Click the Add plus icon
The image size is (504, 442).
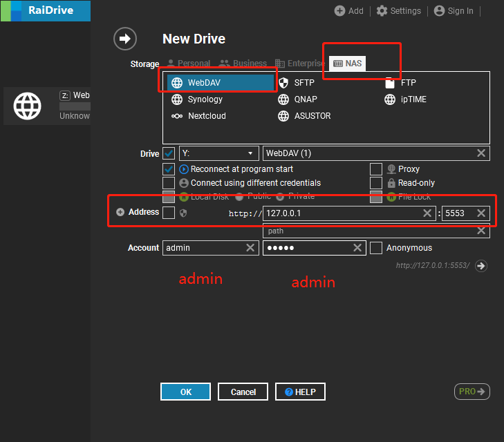pos(339,11)
